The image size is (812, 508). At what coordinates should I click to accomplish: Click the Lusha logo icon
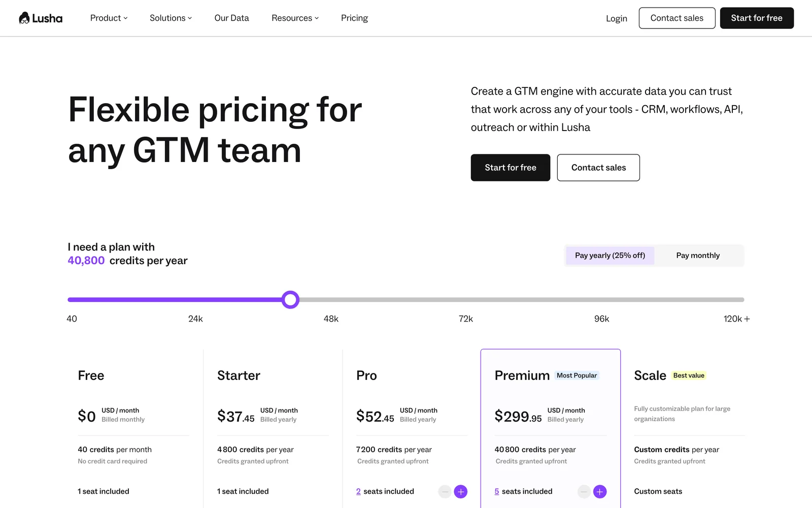pyautogui.click(x=24, y=18)
